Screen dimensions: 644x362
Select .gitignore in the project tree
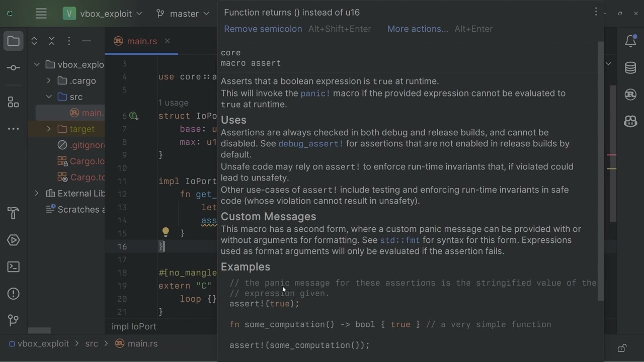[x=80, y=145]
